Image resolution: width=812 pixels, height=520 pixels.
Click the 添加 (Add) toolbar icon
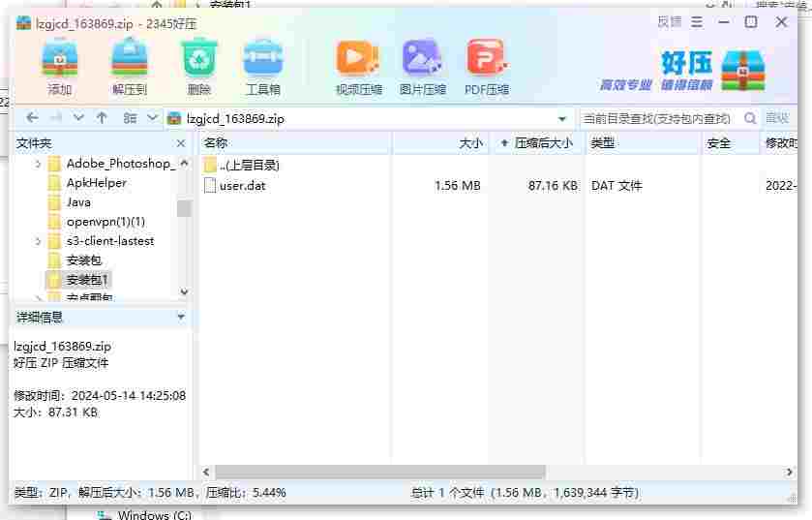pyautogui.click(x=60, y=68)
